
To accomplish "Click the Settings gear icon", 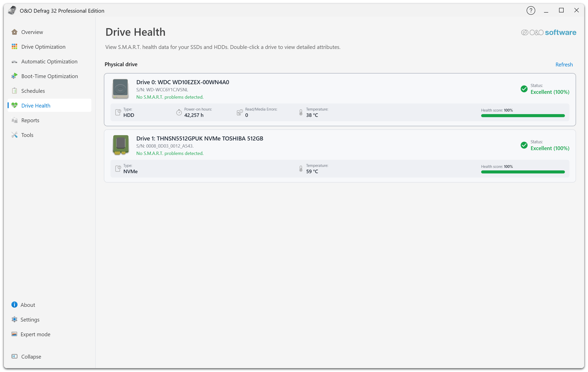I will click(14, 320).
